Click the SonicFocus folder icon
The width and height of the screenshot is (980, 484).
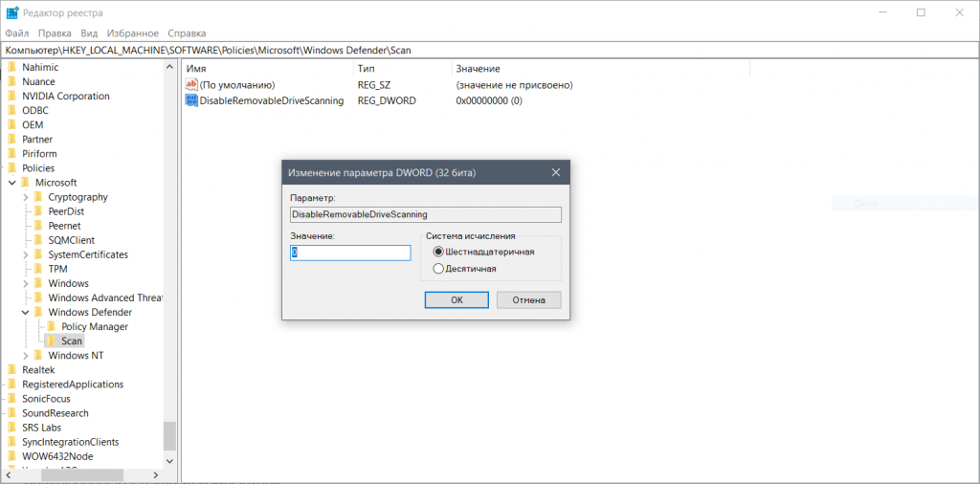point(11,399)
